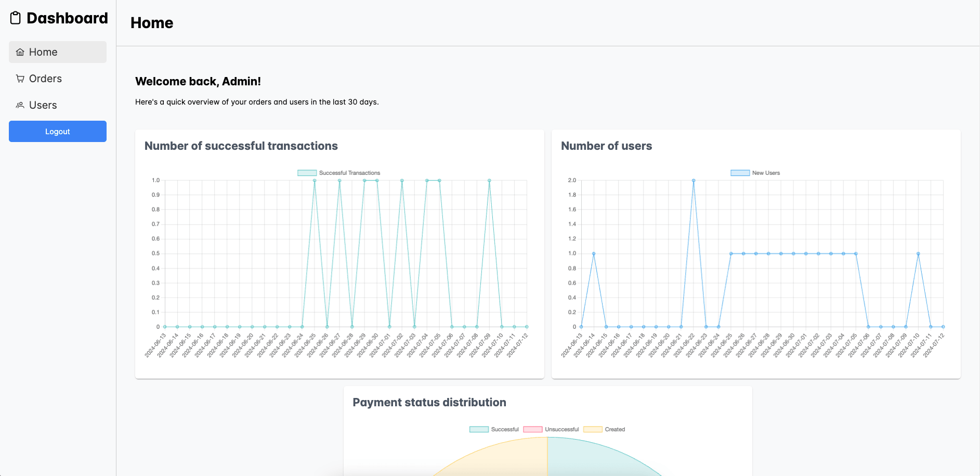The height and width of the screenshot is (476, 980).
Task: Click the pink Unsuccessful color swatch
Action: (532, 429)
